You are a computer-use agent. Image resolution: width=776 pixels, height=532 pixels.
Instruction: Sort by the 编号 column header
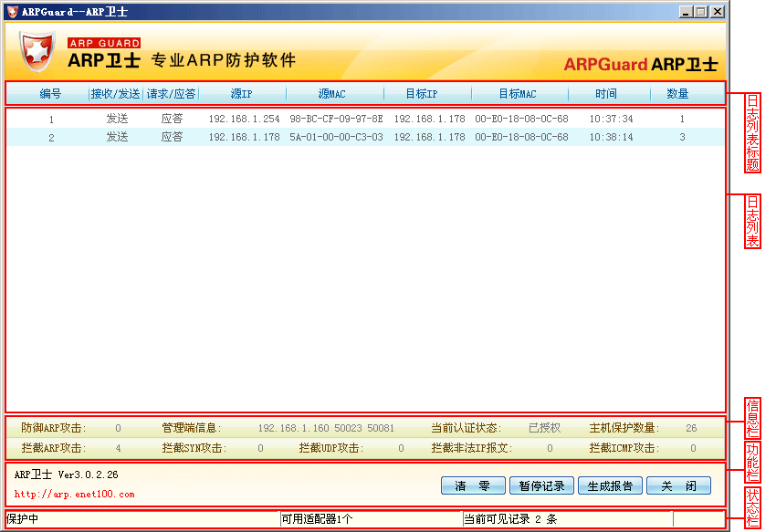50,93
